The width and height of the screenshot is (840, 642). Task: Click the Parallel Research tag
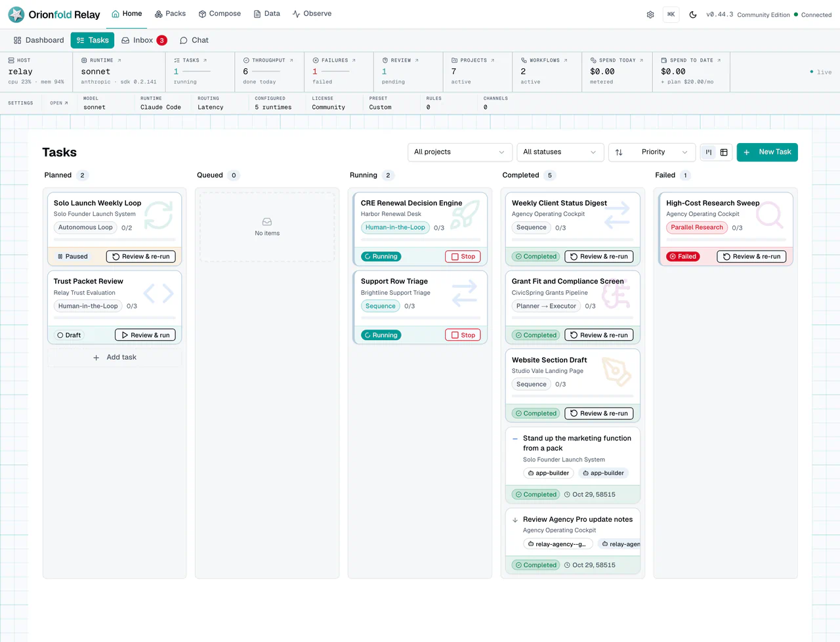[x=697, y=228]
